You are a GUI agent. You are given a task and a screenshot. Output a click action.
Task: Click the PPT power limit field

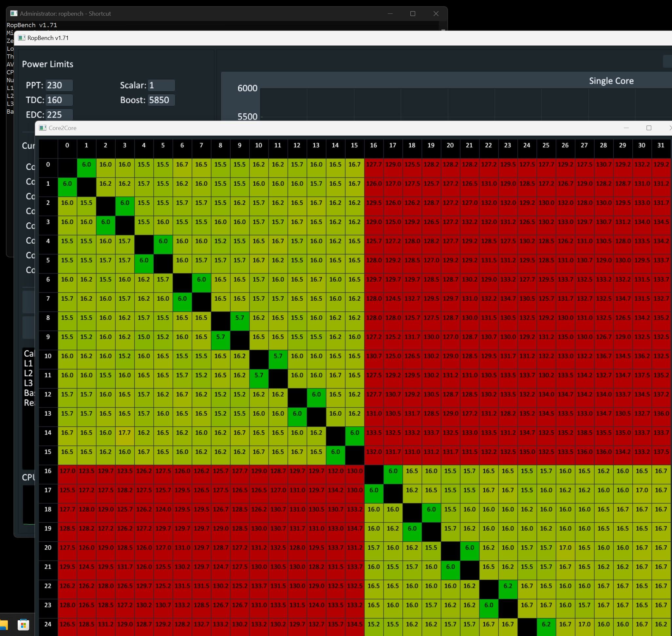(x=59, y=85)
